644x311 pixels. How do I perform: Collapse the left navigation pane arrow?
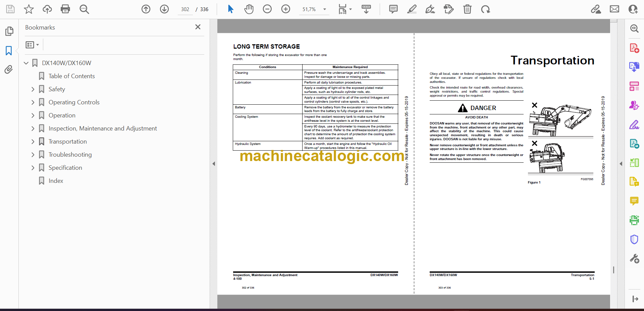214,164
